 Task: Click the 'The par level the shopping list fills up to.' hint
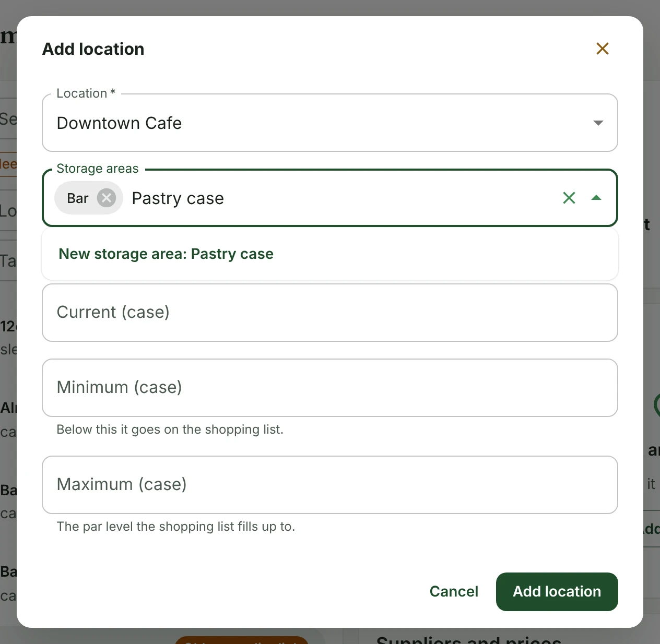click(x=176, y=527)
